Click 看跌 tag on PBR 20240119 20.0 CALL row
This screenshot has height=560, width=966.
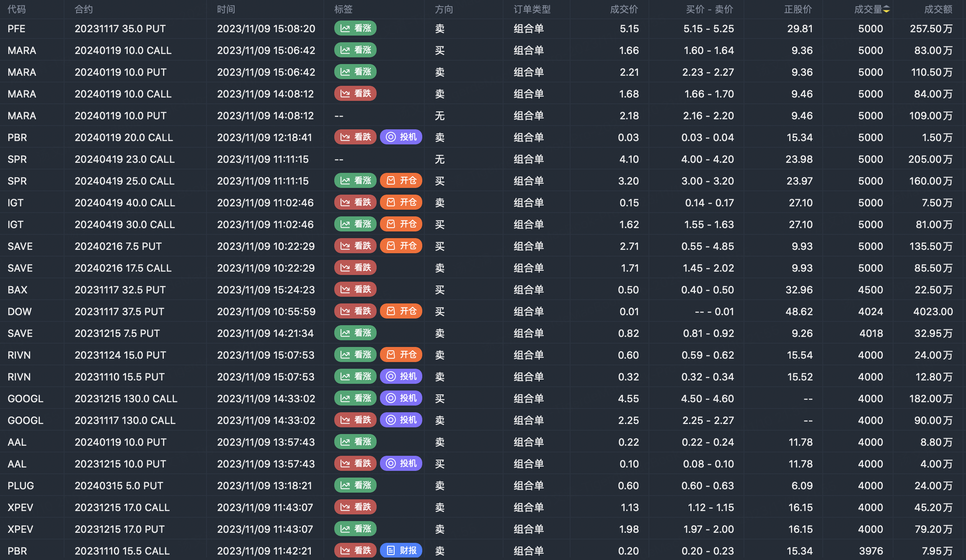[x=355, y=137]
